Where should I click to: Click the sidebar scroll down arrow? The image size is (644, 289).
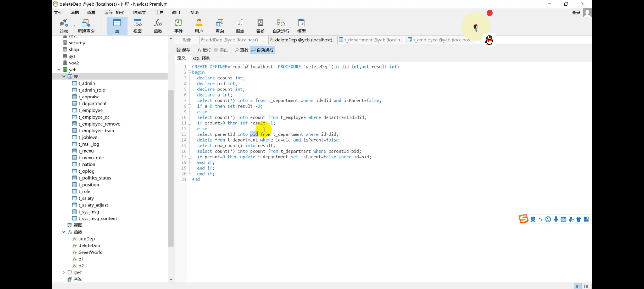tap(171, 279)
